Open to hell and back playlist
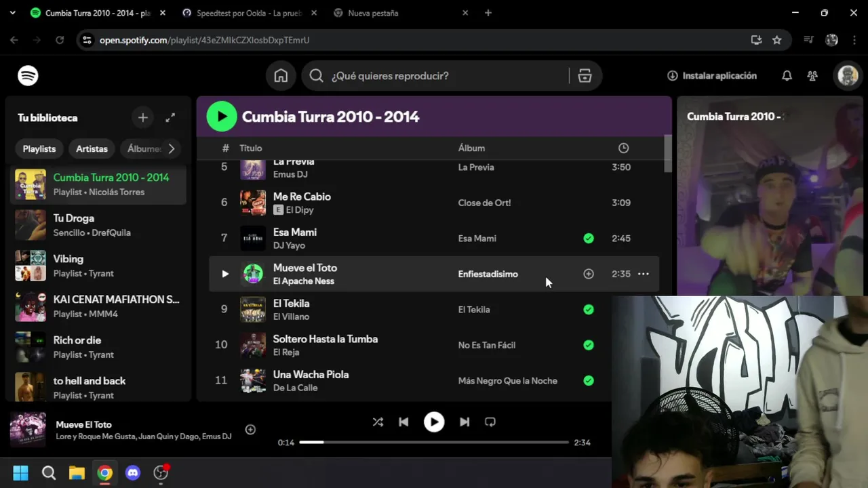 point(100,386)
